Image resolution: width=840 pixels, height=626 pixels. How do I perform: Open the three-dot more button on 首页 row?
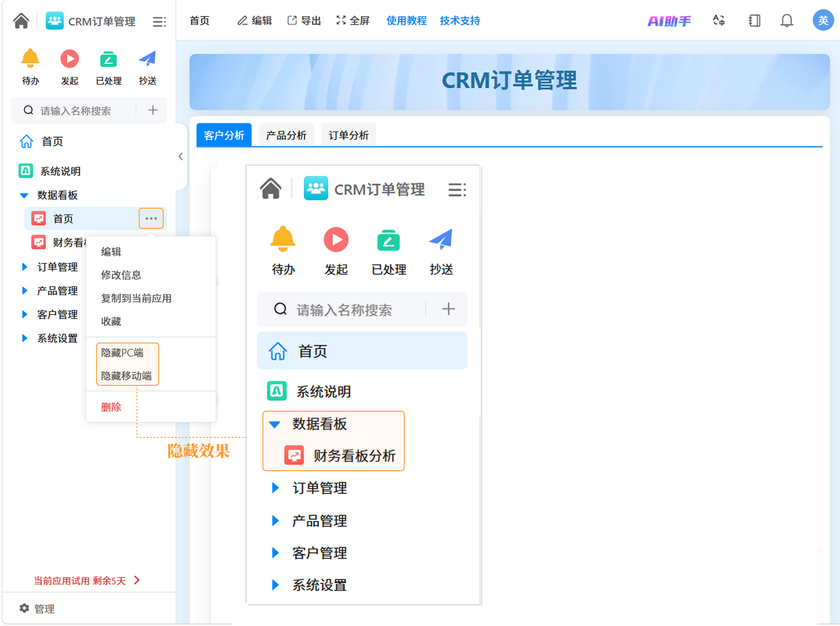pyautogui.click(x=151, y=218)
